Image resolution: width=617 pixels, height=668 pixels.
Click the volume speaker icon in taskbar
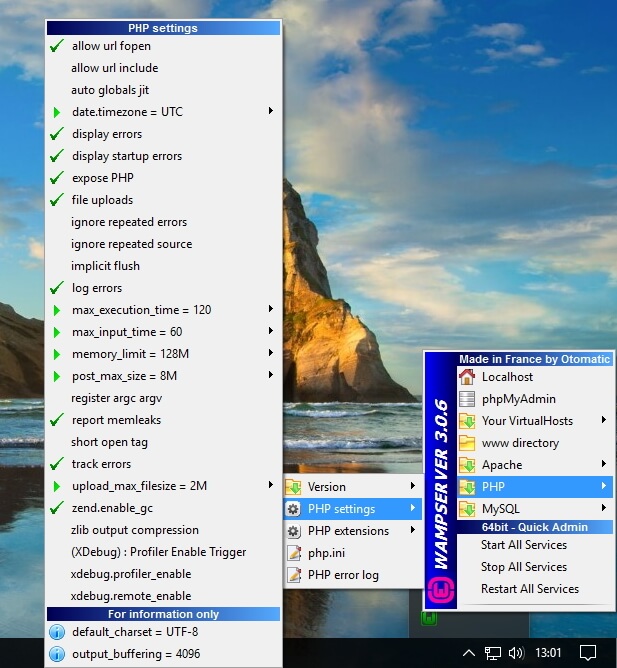point(516,653)
